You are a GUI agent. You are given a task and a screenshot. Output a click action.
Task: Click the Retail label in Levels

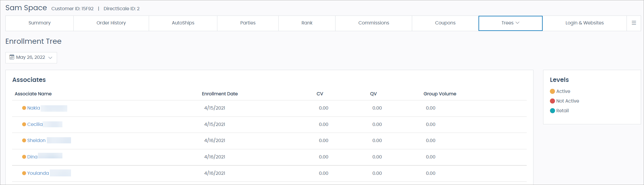point(562,111)
